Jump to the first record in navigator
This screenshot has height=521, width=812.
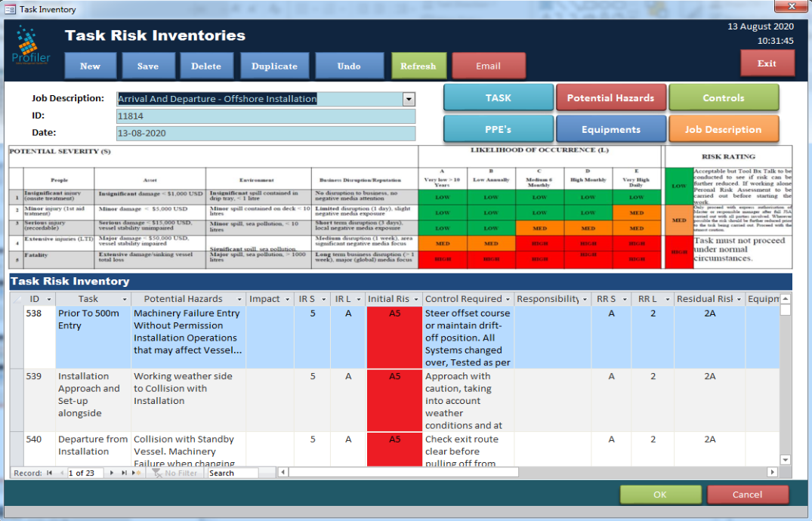pos(50,473)
